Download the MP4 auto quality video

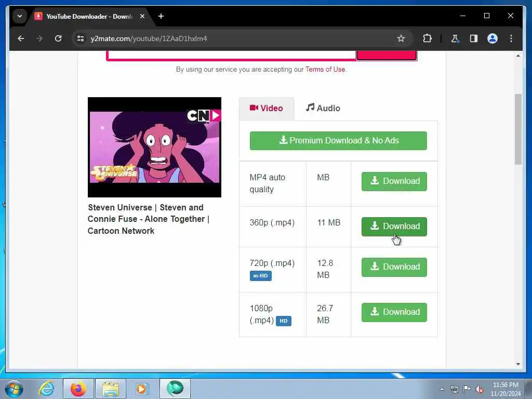pos(394,181)
